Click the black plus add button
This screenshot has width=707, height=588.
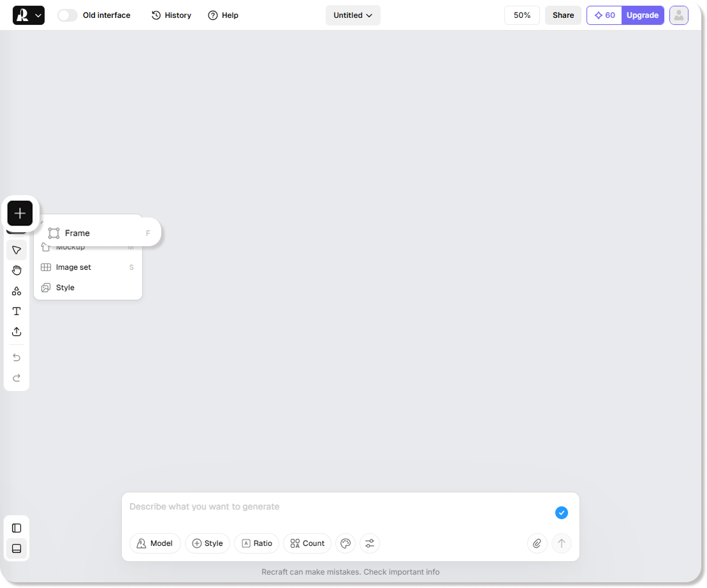pyautogui.click(x=20, y=213)
